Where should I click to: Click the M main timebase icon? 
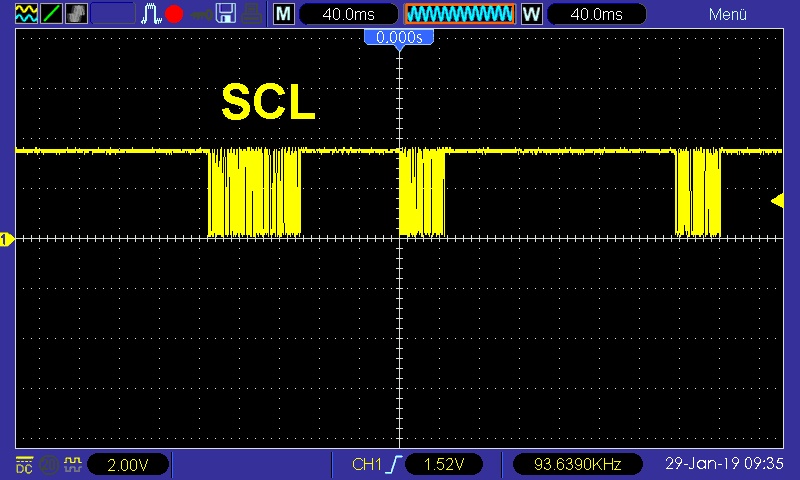(x=284, y=14)
